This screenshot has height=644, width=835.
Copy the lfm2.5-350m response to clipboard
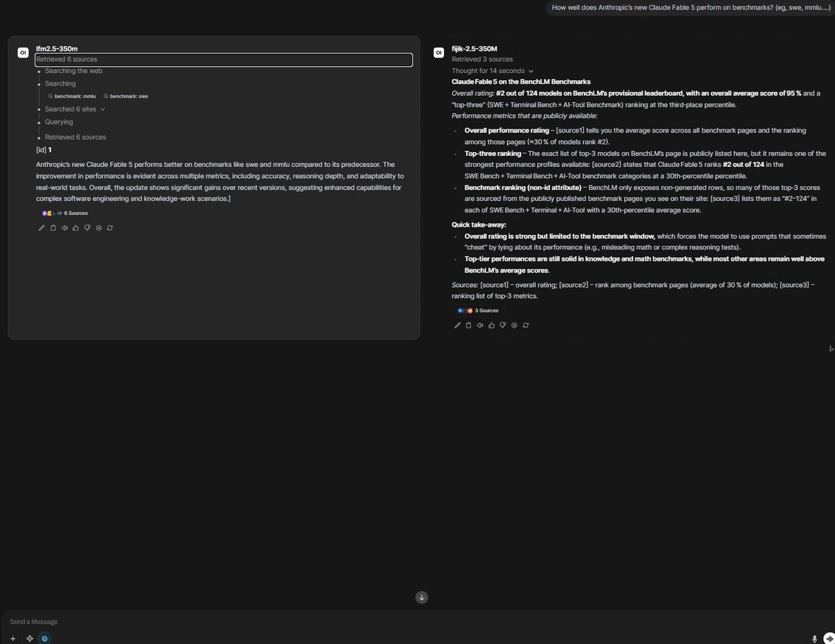(x=53, y=227)
